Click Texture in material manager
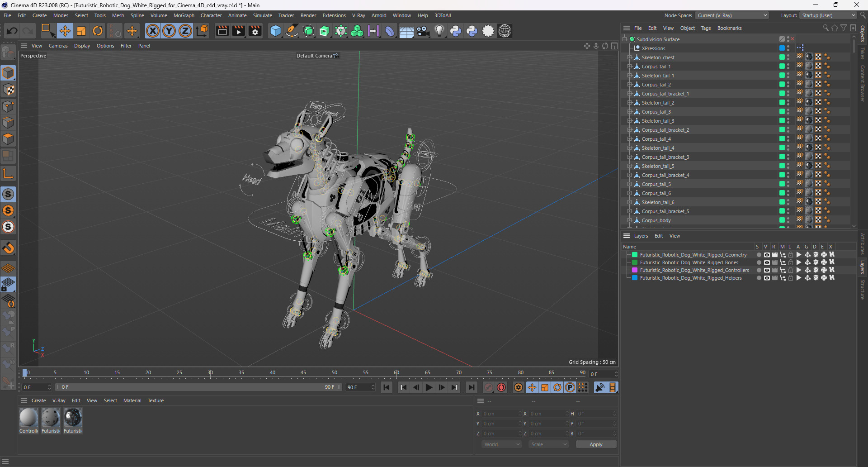This screenshot has width=868, height=467. pos(156,400)
